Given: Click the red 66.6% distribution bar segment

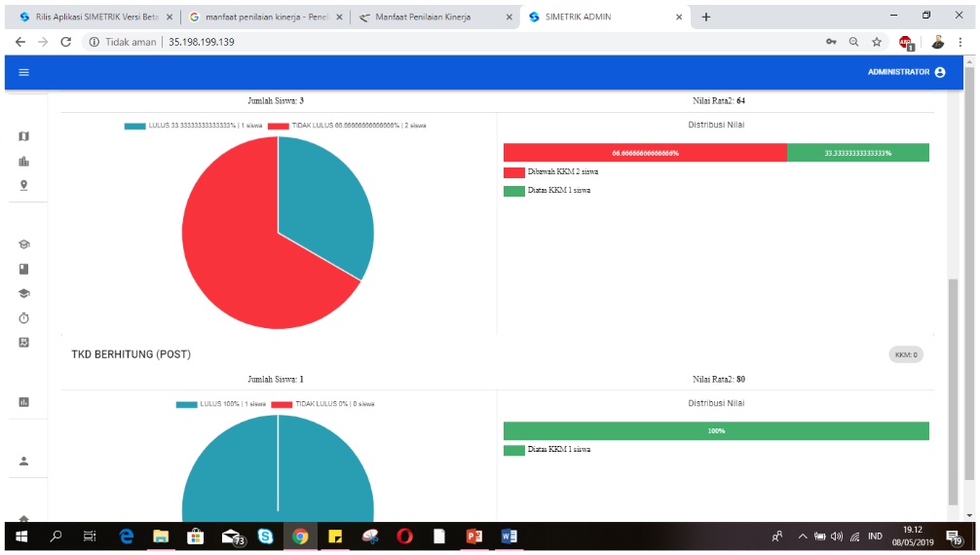Looking at the screenshot, I should tap(645, 153).
